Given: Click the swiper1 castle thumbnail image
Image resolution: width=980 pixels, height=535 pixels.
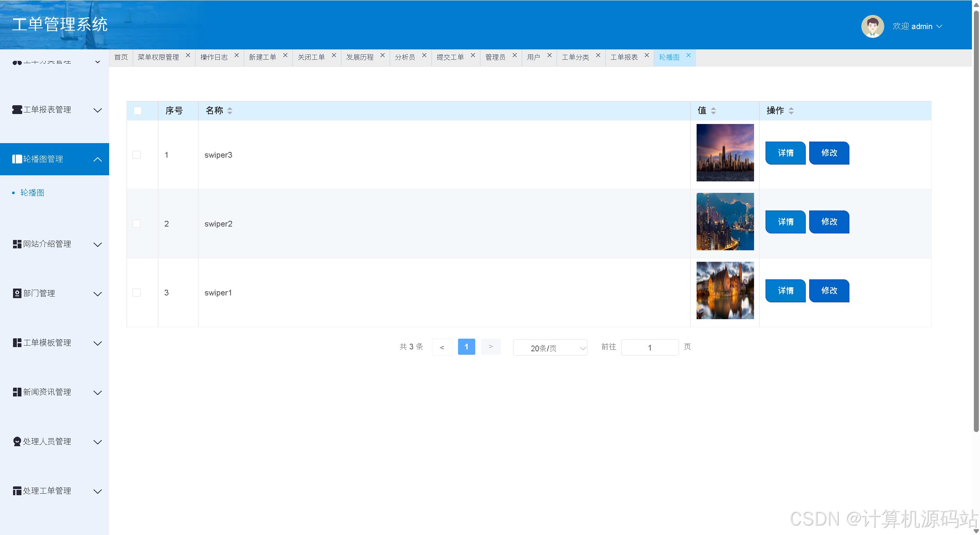Looking at the screenshot, I should [725, 290].
